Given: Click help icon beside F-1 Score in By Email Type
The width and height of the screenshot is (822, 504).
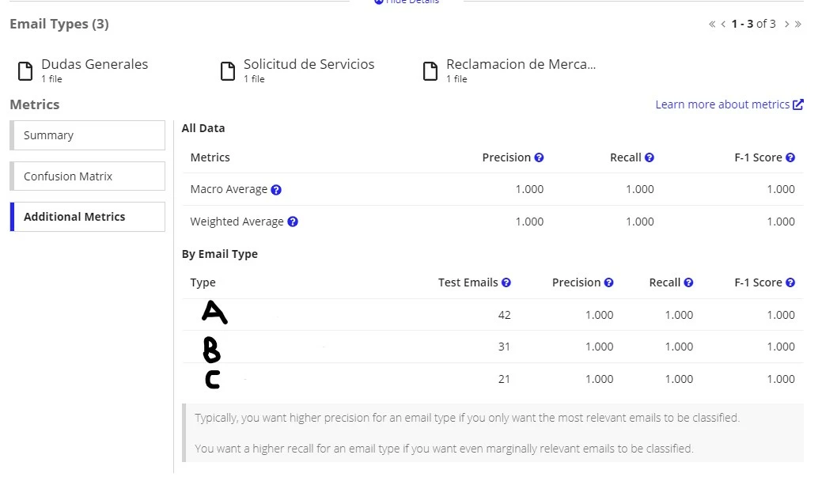Looking at the screenshot, I should (x=790, y=282).
